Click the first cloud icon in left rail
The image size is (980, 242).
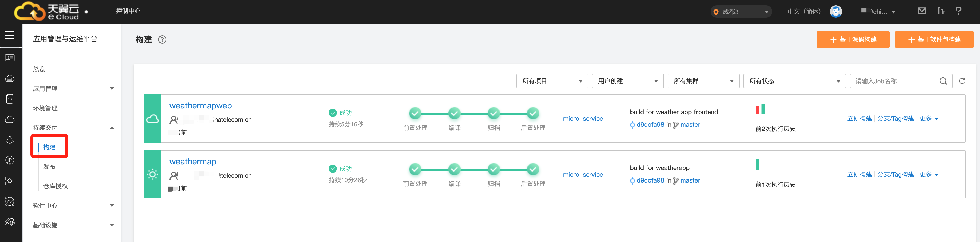[x=10, y=78]
